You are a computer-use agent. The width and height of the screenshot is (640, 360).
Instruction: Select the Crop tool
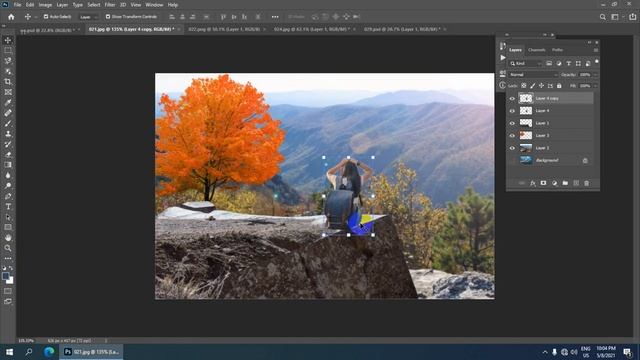8,82
